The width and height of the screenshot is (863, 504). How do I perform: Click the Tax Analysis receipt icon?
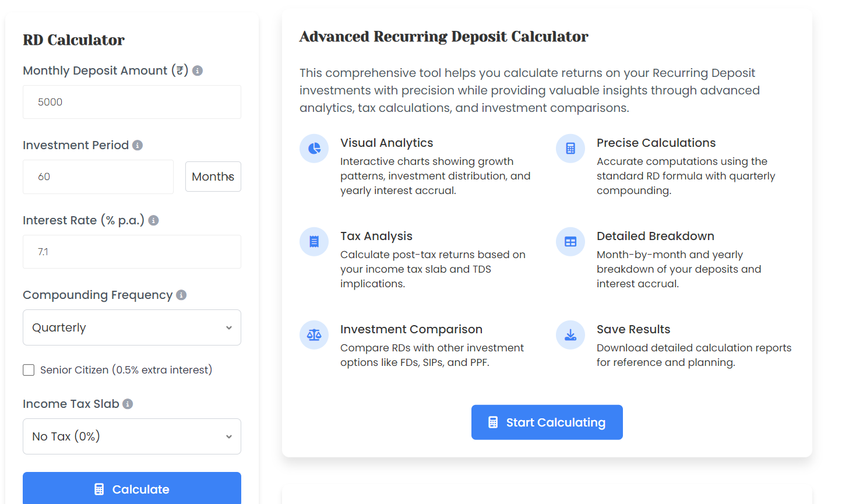(x=314, y=242)
